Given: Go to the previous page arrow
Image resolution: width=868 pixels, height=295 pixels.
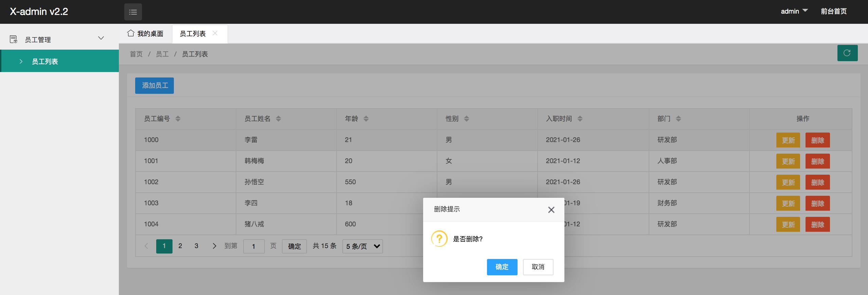Looking at the screenshot, I should coord(146,246).
